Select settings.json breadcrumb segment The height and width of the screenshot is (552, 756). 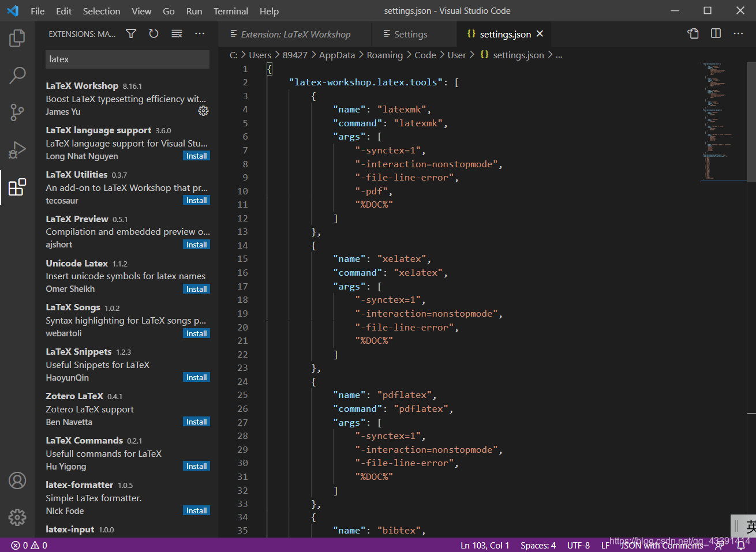(512, 55)
